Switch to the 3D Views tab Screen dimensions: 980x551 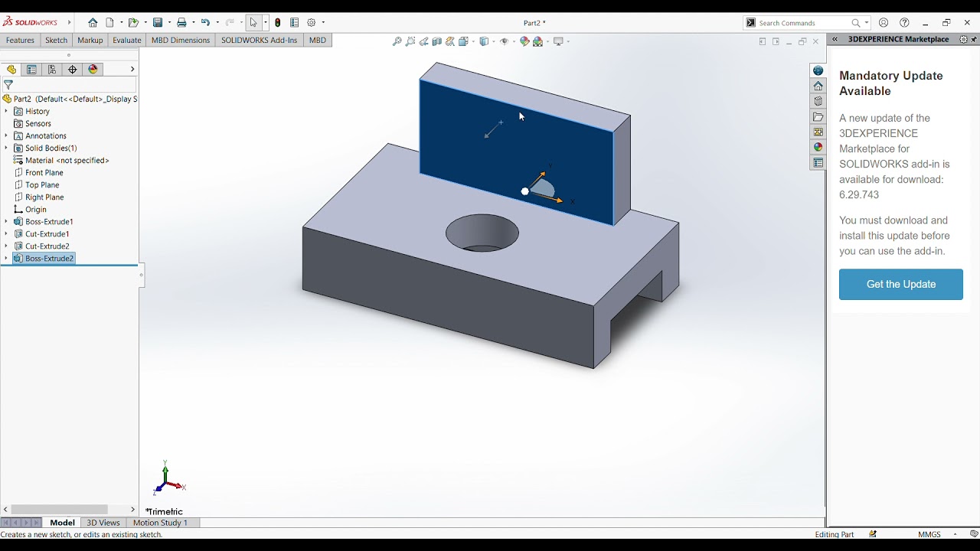(103, 523)
